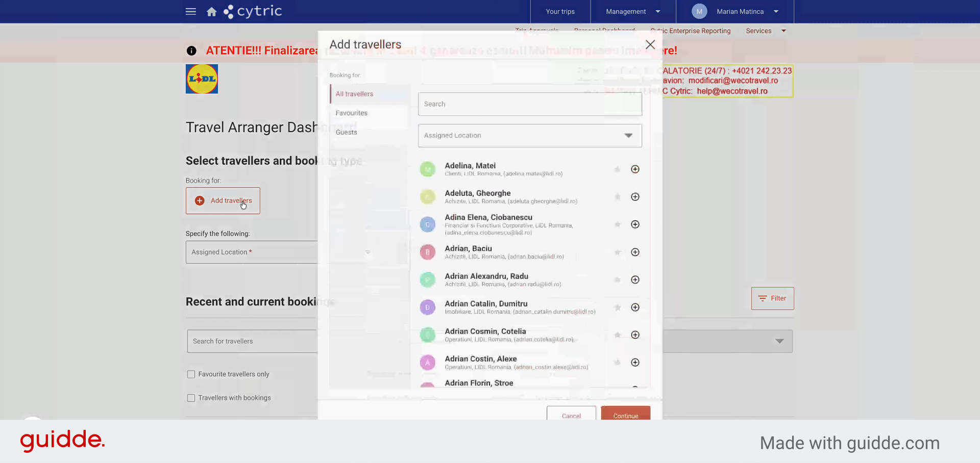
Task: Mark Adeluta, Gheorghe as favourite with the star
Action: tap(618, 197)
